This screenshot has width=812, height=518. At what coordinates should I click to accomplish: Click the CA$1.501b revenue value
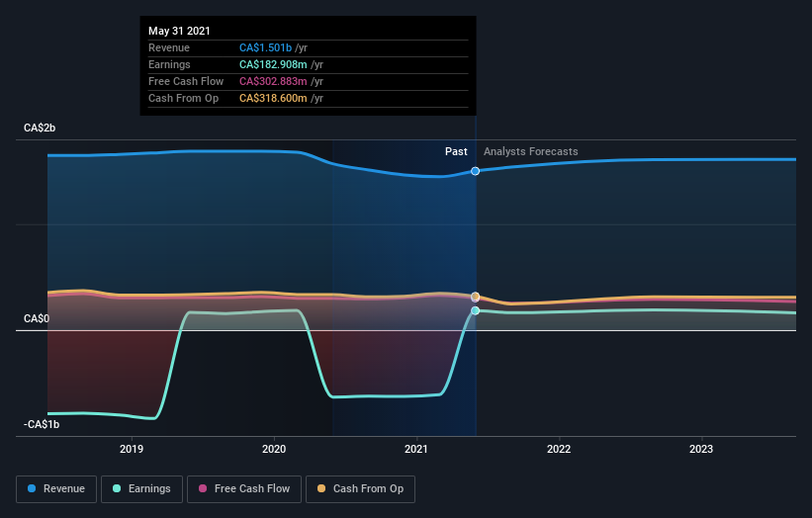pyautogui.click(x=266, y=47)
